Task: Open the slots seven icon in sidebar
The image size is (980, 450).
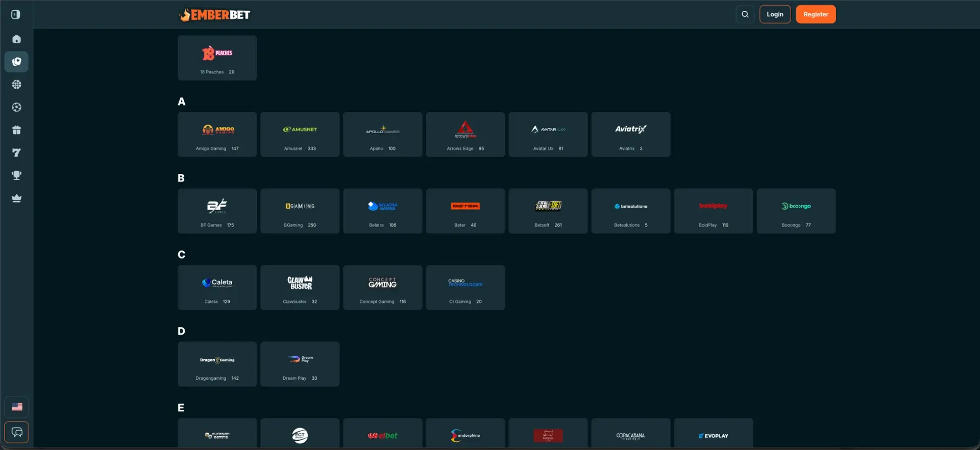Action: click(16, 153)
